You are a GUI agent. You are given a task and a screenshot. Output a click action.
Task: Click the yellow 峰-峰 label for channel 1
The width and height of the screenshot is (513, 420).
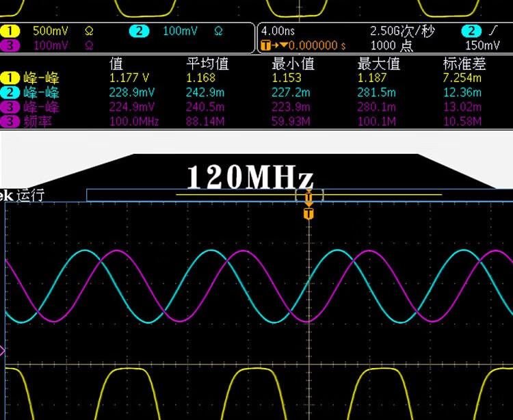(x=41, y=78)
